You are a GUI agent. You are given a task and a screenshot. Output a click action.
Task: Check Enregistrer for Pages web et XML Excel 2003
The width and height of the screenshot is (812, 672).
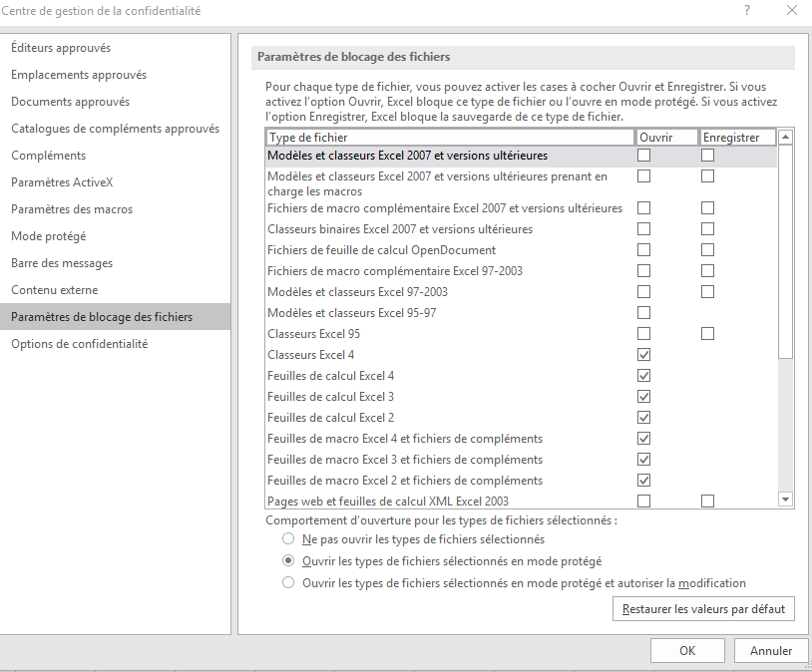[x=707, y=502]
